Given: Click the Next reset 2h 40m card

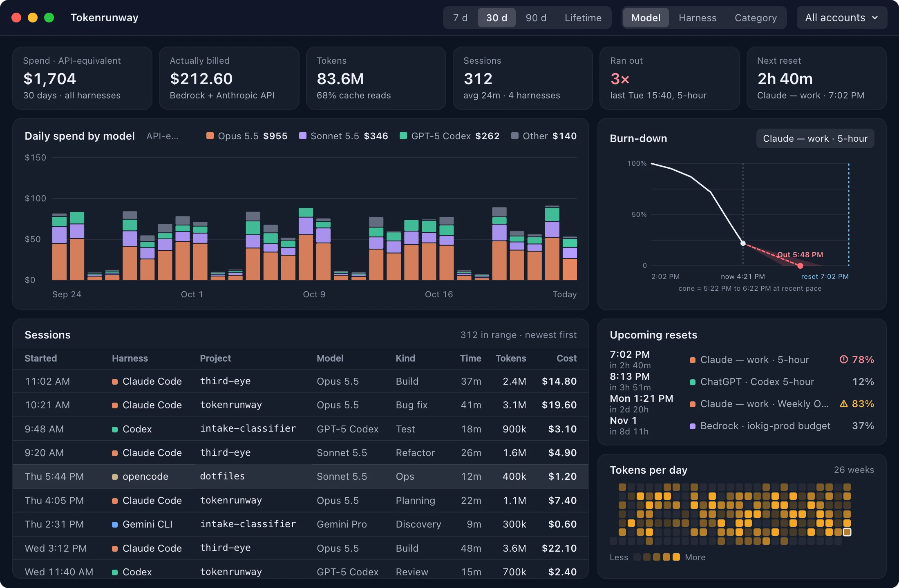Looking at the screenshot, I should (816, 78).
